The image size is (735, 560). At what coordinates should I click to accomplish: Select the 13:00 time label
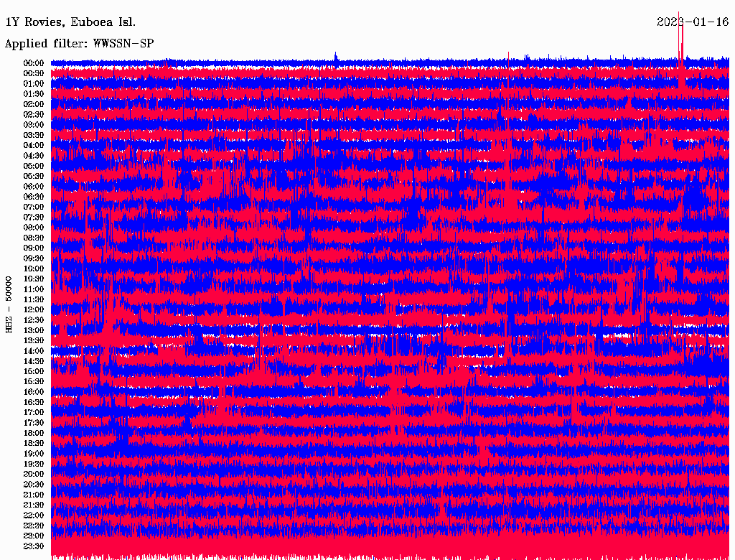(x=34, y=330)
